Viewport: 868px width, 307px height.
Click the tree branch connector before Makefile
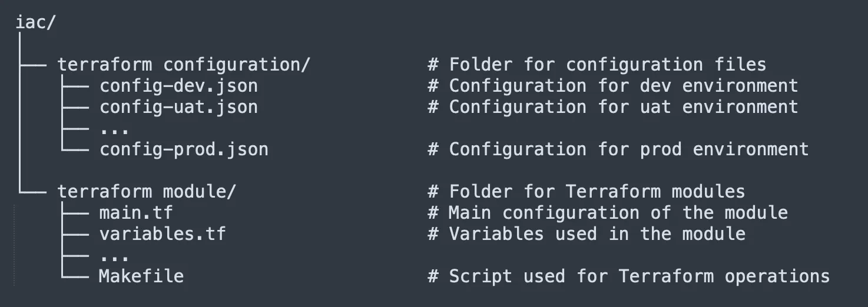click(x=75, y=274)
